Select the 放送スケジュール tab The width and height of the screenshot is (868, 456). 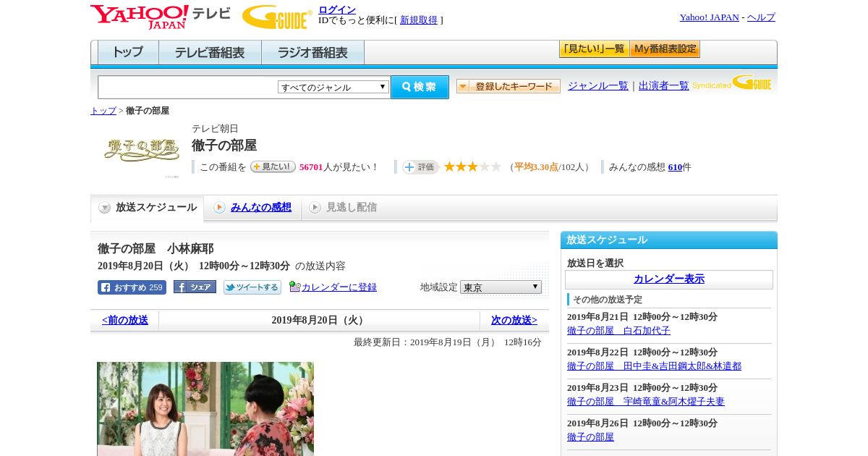pos(148,208)
